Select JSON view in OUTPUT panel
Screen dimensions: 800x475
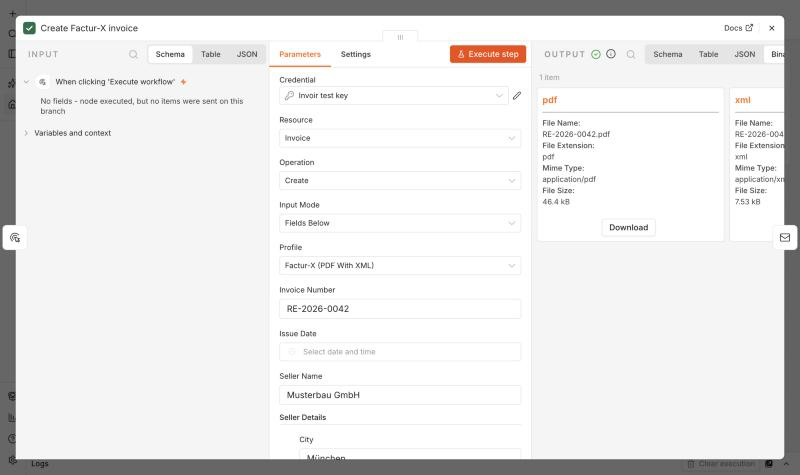(x=744, y=54)
